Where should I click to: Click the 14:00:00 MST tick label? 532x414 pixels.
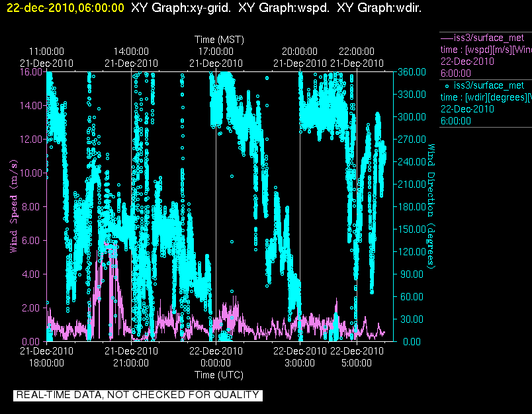[x=131, y=52]
